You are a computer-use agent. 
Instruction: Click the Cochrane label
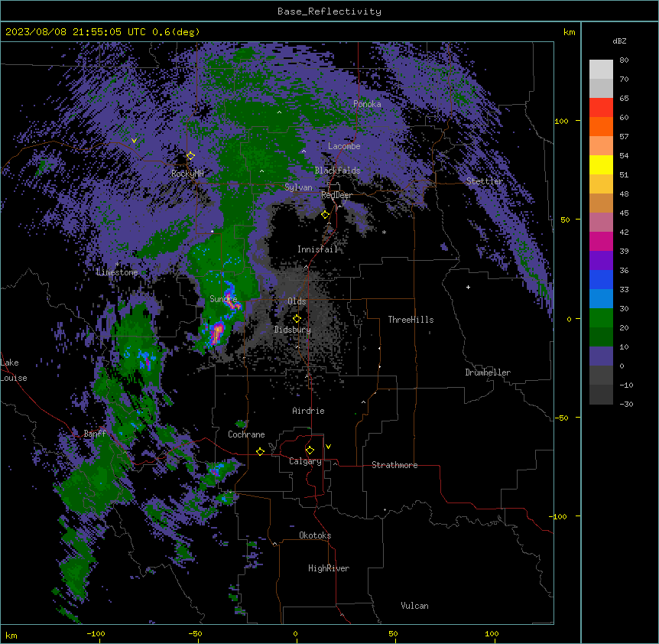click(246, 434)
